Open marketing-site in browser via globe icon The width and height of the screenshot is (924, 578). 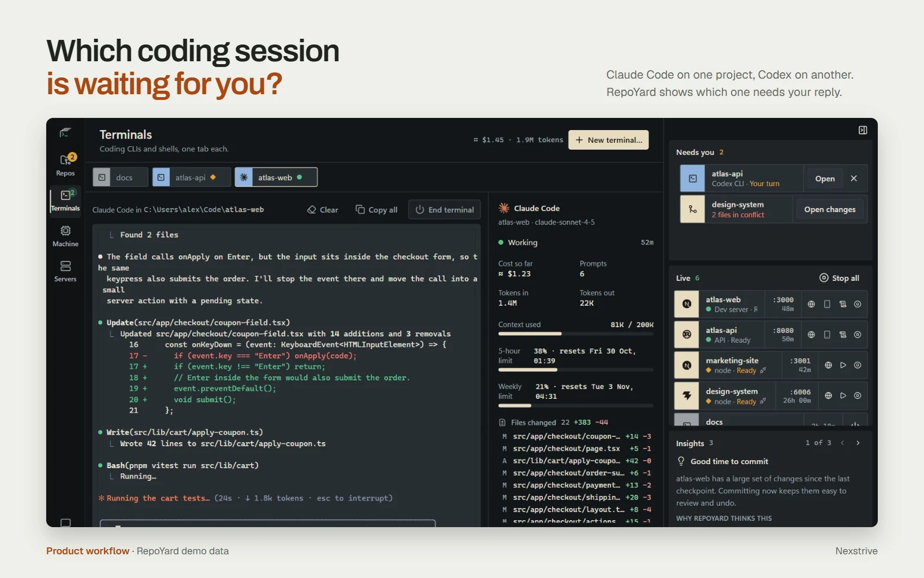point(828,365)
